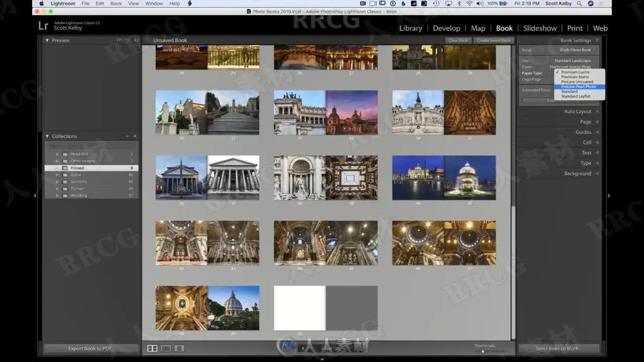
Task: Expand the Guides panel
Action: pos(597,132)
